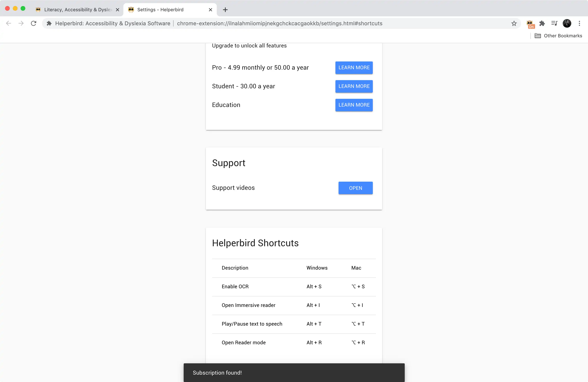
Task: Click the ⌥ + R Mac shortcut cell
Action: (x=358, y=343)
